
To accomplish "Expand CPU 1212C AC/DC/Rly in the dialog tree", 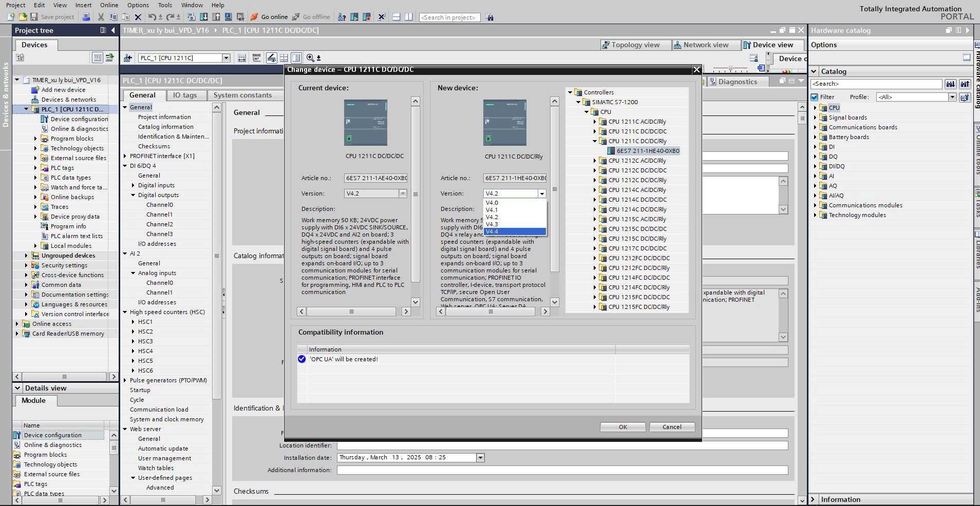I will click(x=595, y=161).
